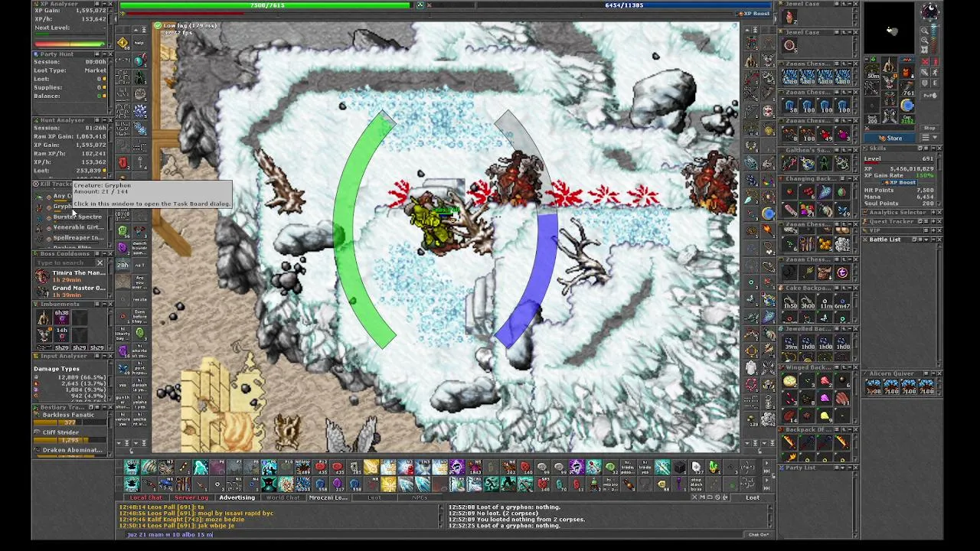Image resolution: width=980 pixels, height=551 pixels.
Task: Toggle secure mode button
Action: 929,95
